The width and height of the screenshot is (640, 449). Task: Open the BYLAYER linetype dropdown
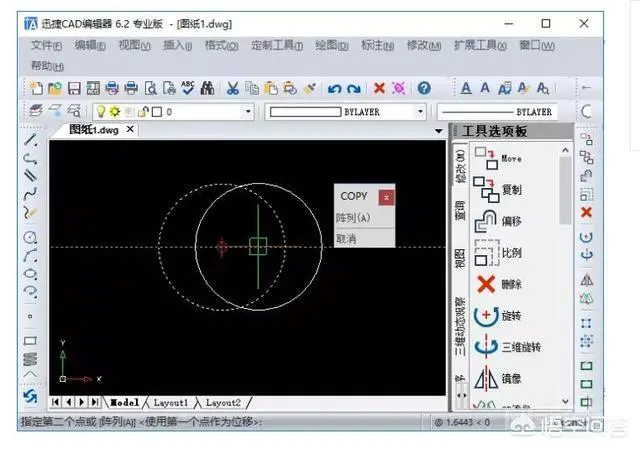coord(497,112)
